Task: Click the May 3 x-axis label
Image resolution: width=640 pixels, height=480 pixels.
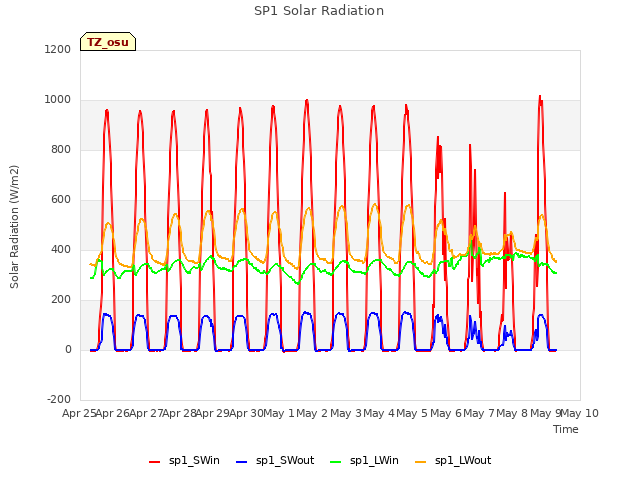Action: click(346, 413)
